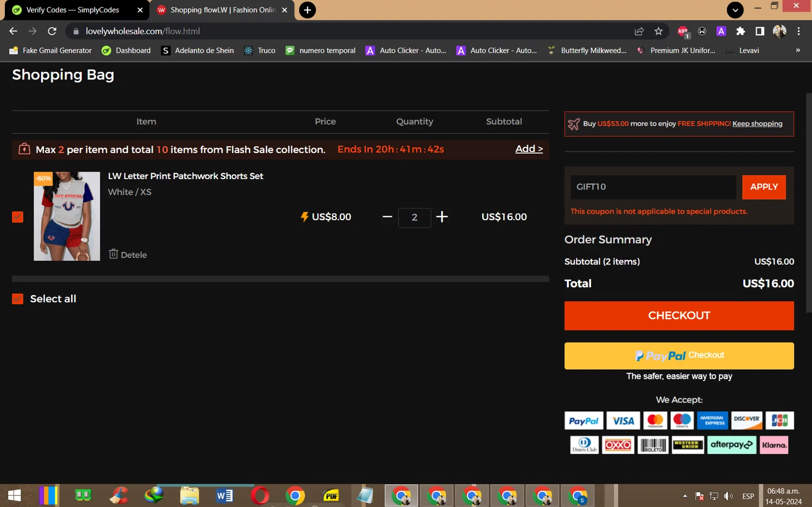
Task: Expand the bookmarks bar overflow chevron
Action: coord(797,50)
